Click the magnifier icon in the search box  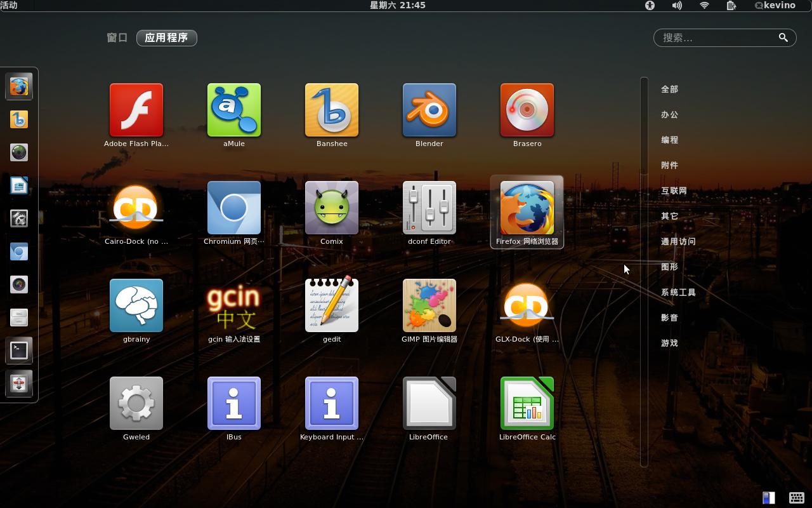point(783,37)
